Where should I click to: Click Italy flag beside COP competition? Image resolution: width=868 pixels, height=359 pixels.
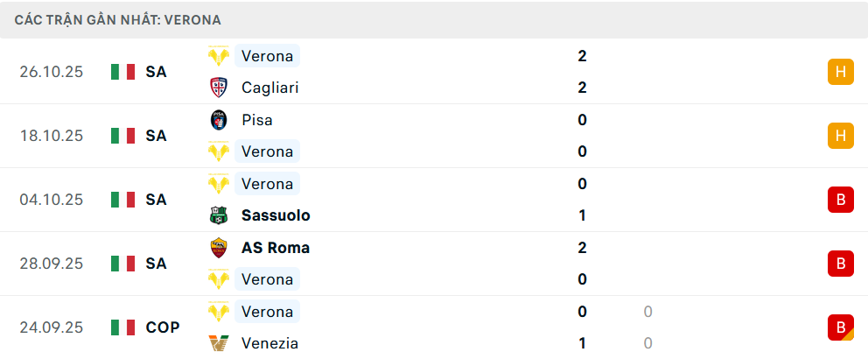(x=122, y=327)
